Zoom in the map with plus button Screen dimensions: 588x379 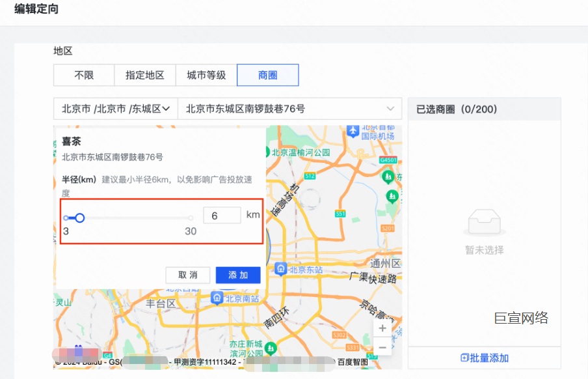tap(382, 328)
